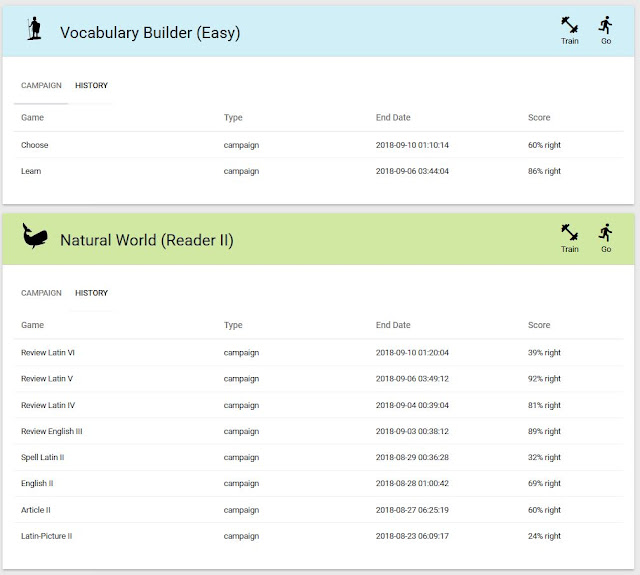
Task: Click Game column header in Vocabulary Builder table
Action: (x=32, y=118)
